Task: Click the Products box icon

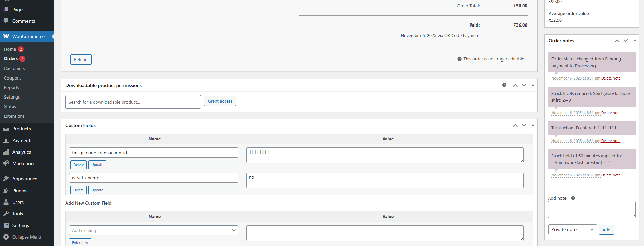Action: click(x=6, y=129)
